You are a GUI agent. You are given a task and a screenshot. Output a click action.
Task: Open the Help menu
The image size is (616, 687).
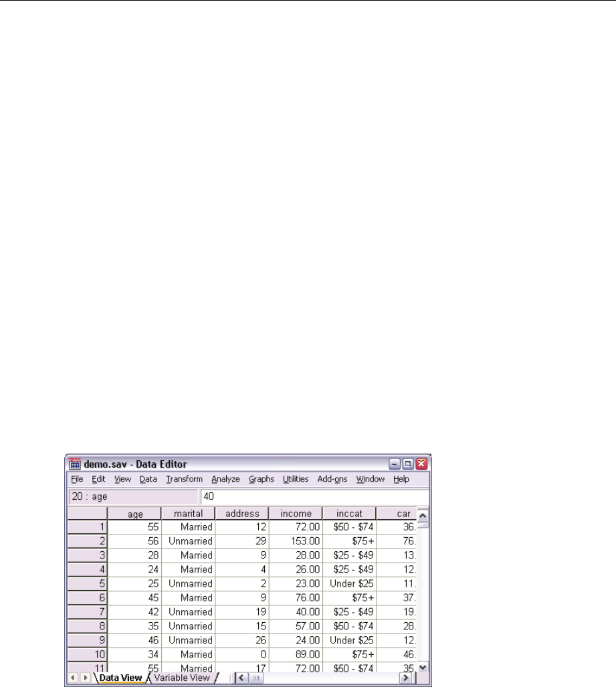click(x=401, y=479)
